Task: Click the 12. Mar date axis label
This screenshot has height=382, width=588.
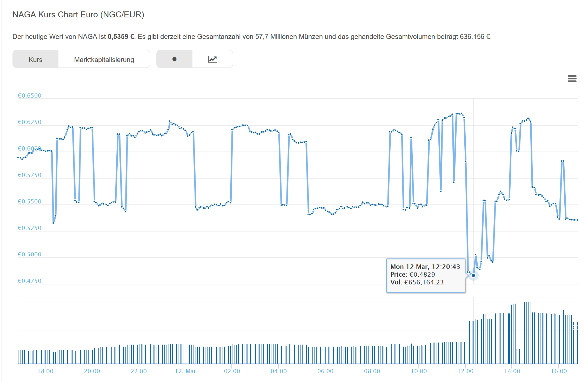Action: coord(185,371)
